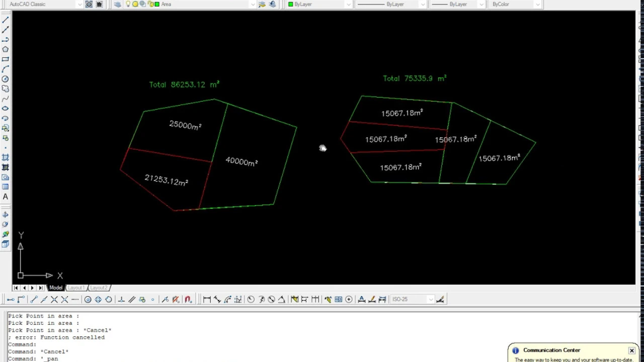Viewport: 644px width, 362px height.
Task: Start Continue Dimension tool
Action: (315, 300)
